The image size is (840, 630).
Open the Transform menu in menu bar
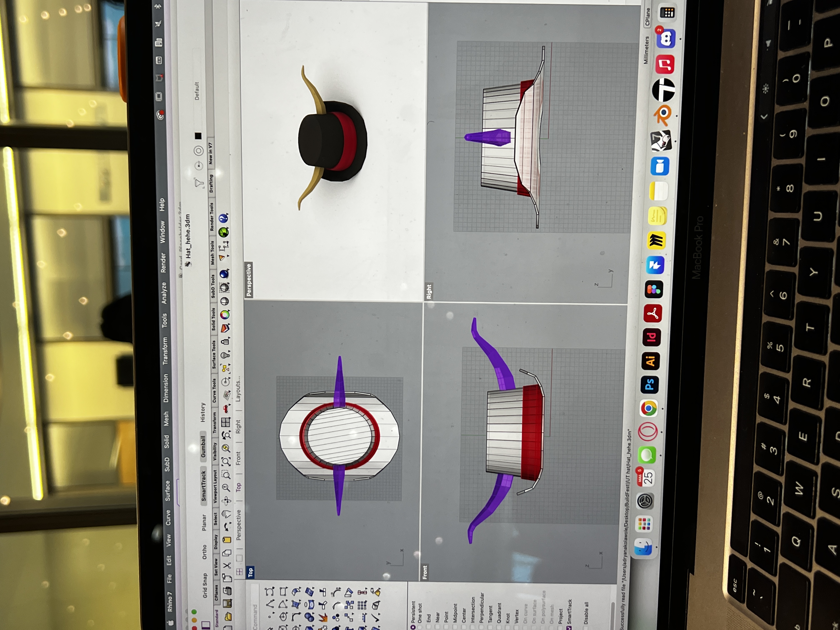[x=165, y=351]
